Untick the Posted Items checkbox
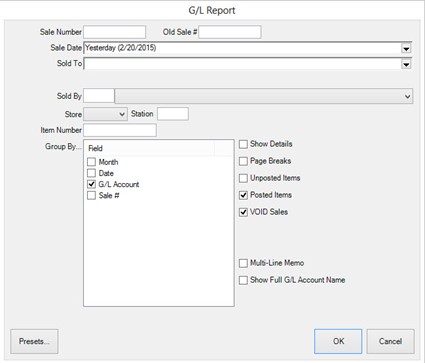 click(243, 195)
